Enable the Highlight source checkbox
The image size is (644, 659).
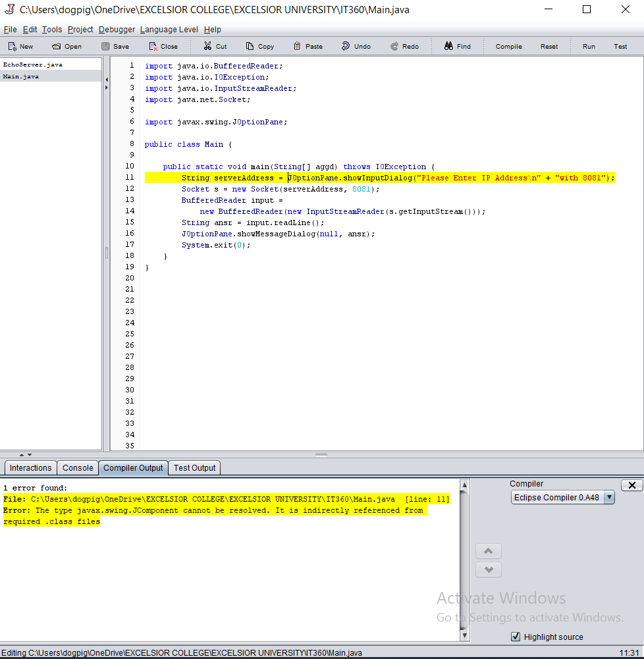click(x=516, y=637)
